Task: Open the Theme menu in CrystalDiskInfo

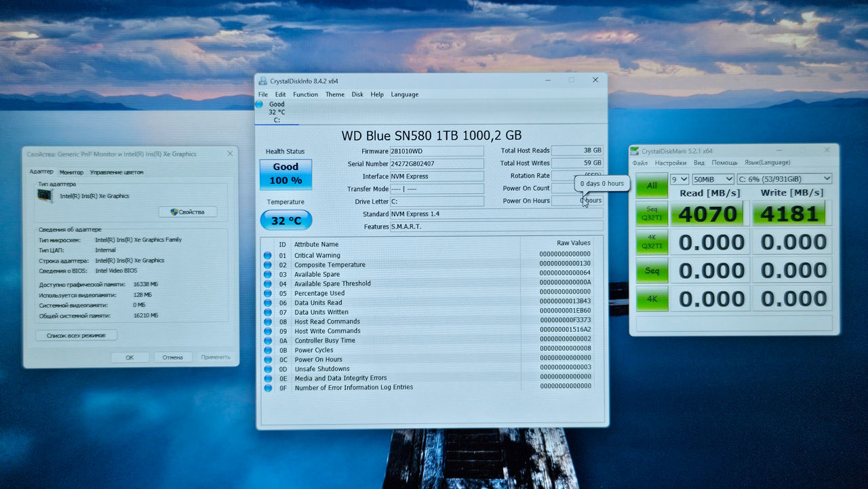Action: pyautogui.click(x=335, y=94)
